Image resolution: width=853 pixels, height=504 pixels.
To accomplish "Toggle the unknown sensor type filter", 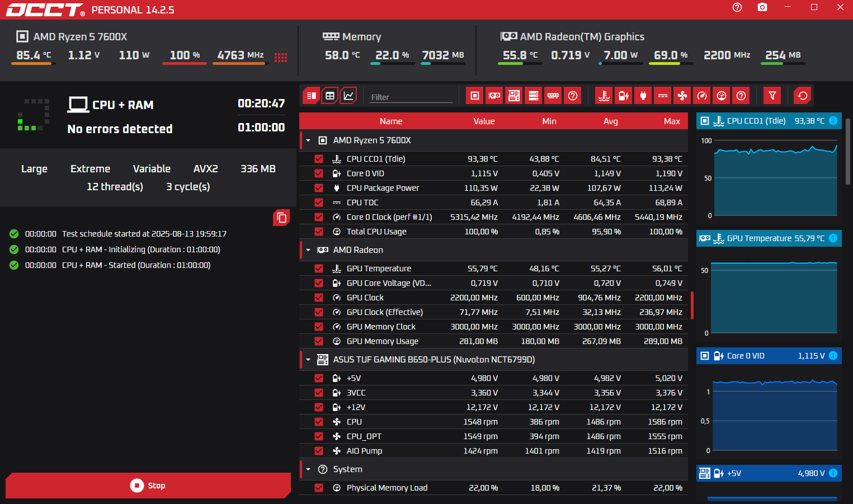I will click(x=741, y=96).
